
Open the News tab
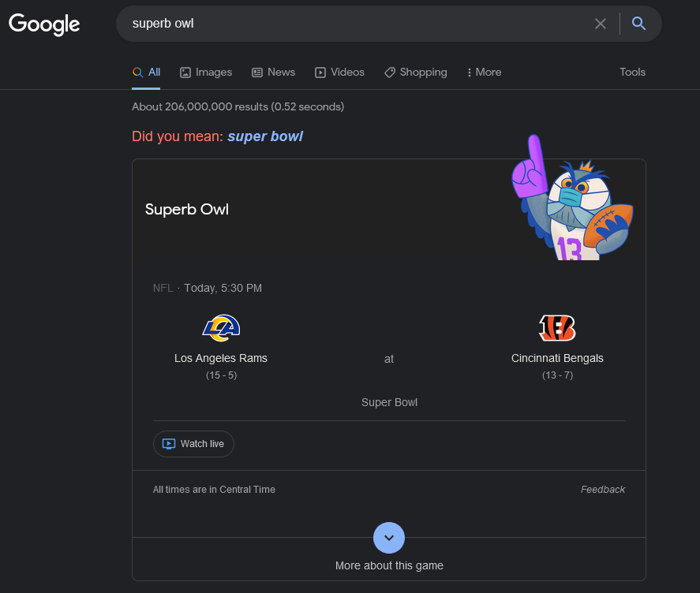pos(273,73)
